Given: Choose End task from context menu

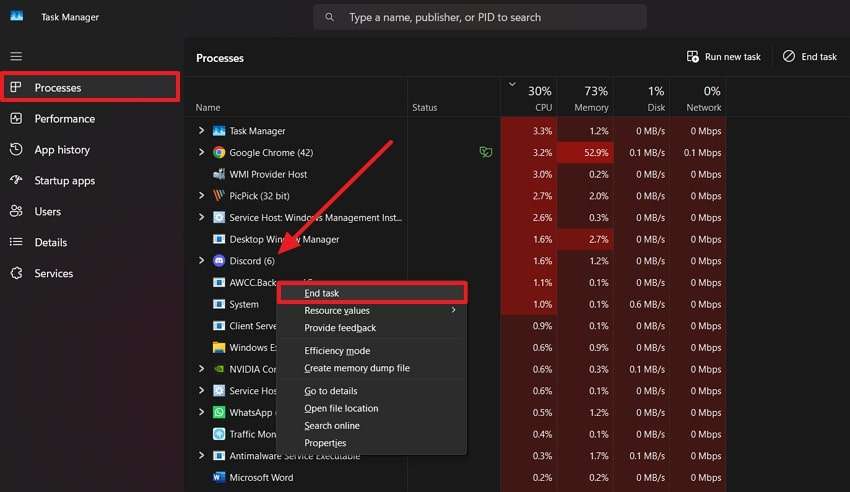Looking at the screenshot, I should pyautogui.click(x=322, y=293).
